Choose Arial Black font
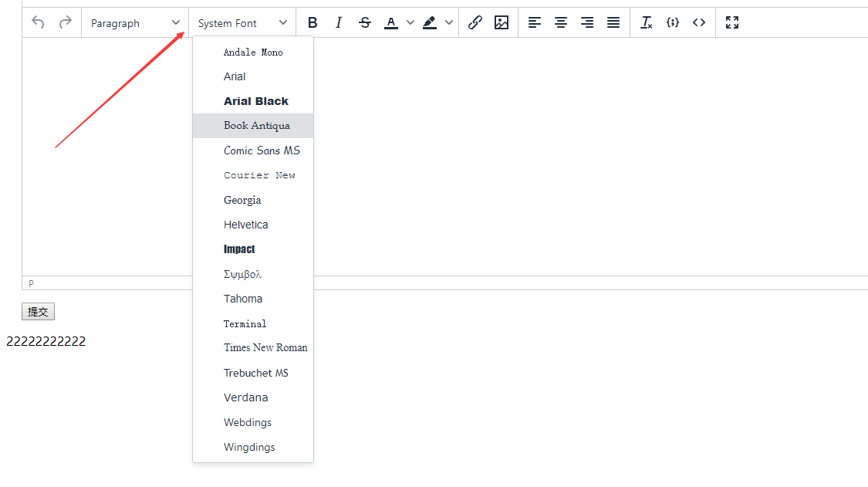The height and width of the screenshot is (487, 868). pos(253,101)
